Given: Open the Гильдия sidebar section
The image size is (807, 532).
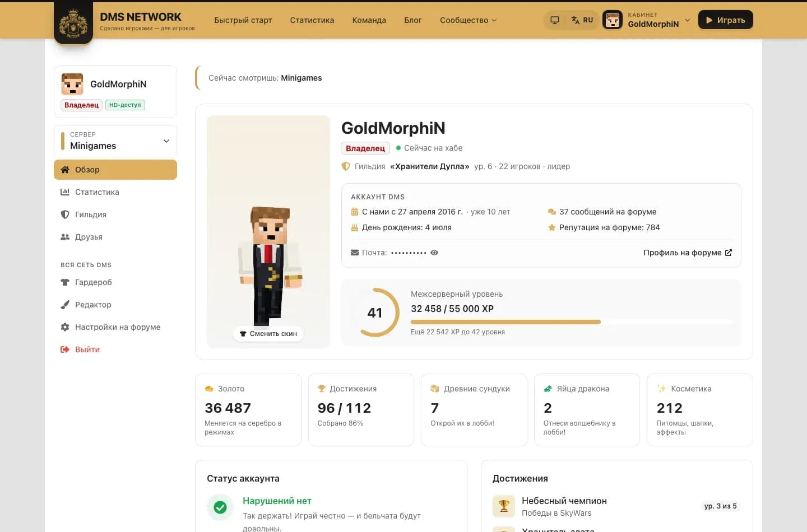Looking at the screenshot, I should pyautogui.click(x=115, y=214).
